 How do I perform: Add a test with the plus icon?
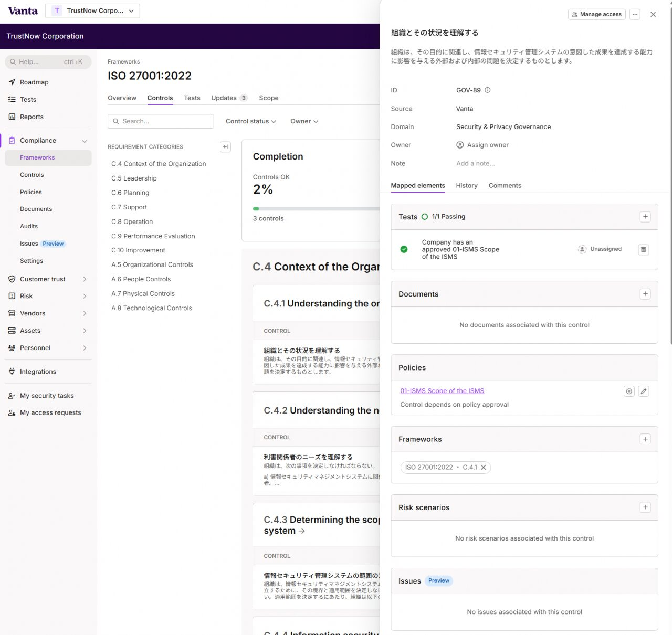pyautogui.click(x=646, y=217)
